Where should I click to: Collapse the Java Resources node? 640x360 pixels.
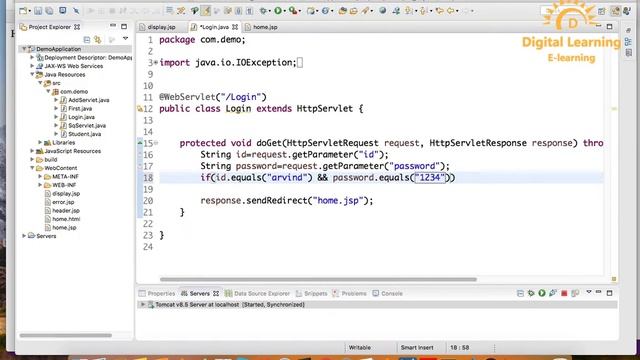(x=32, y=75)
